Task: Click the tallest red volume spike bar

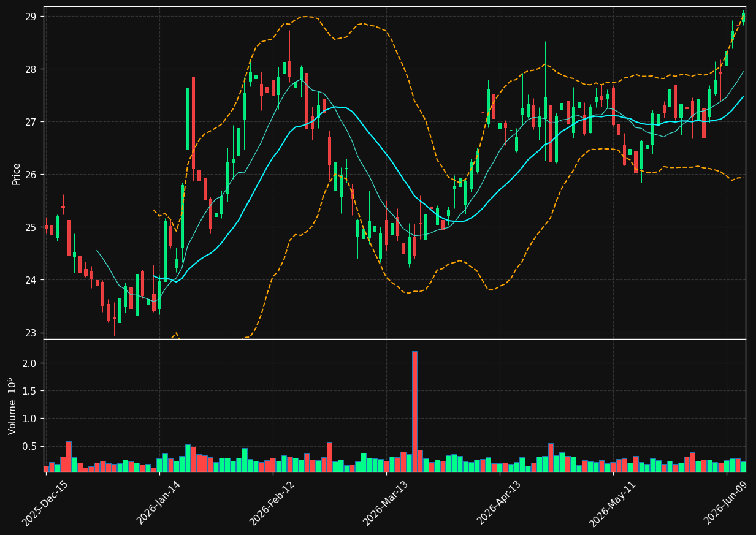Action: (414, 411)
